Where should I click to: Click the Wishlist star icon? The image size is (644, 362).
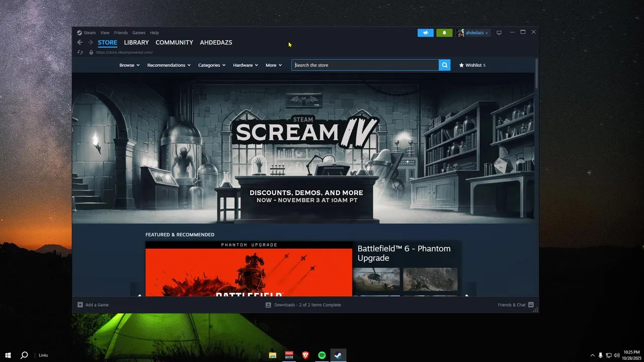pos(461,65)
